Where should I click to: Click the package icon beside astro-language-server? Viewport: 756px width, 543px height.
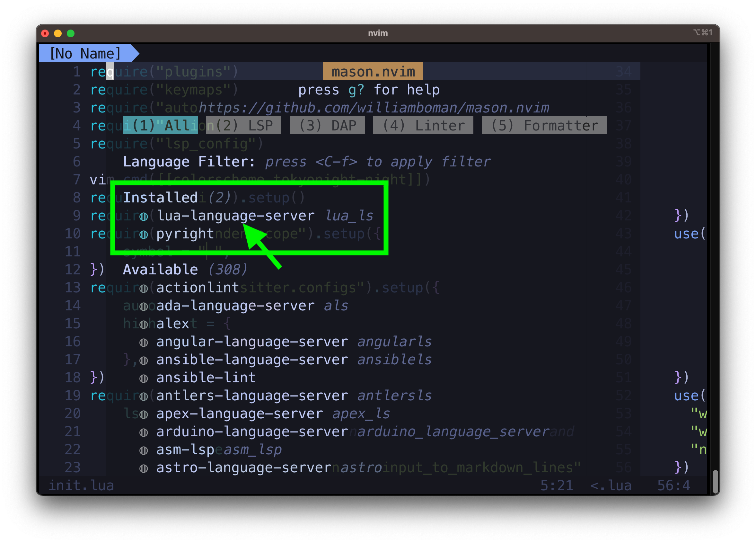(144, 469)
